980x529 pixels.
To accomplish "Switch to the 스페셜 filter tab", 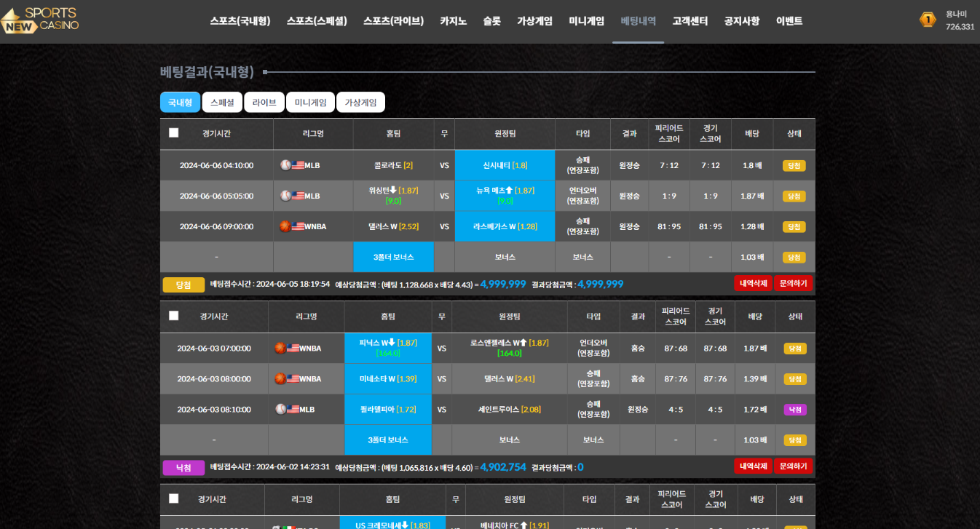I will pos(222,103).
